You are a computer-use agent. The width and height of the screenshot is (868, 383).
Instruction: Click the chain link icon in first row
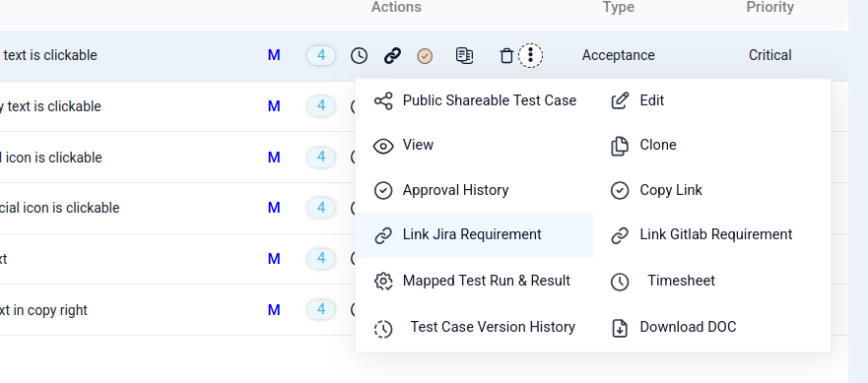click(x=392, y=55)
